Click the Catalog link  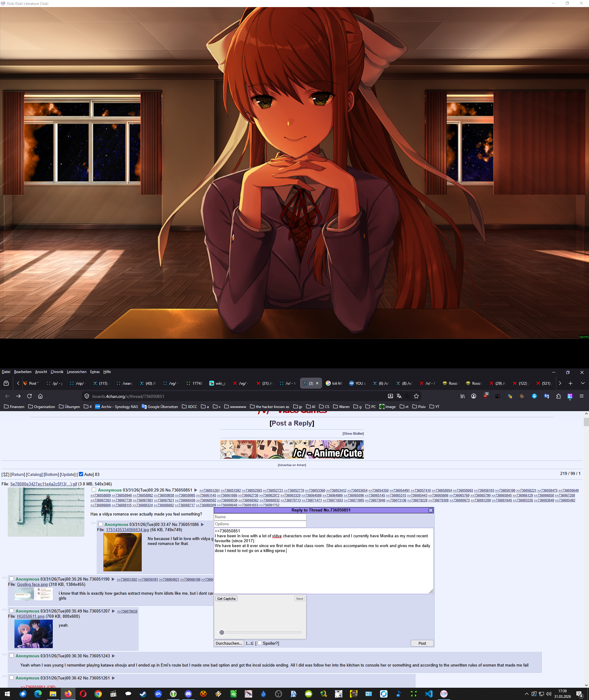(x=34, y=474)
